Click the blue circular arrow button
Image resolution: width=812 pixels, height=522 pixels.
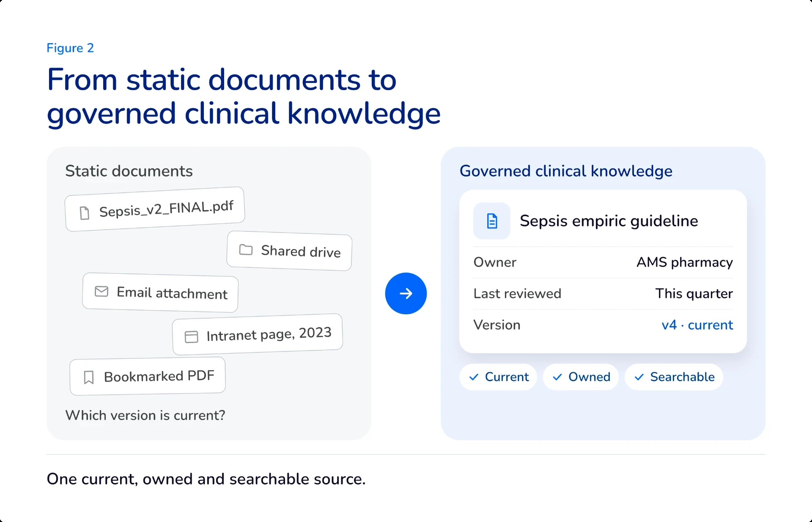click(406, 293)
